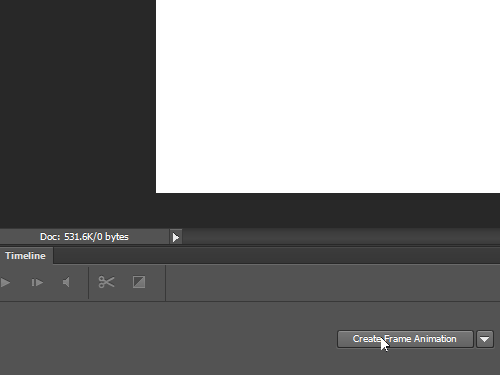The image size is (500, 375).
Task: Click status bar area left of Doc text
Action: click(x=19, y=237)
